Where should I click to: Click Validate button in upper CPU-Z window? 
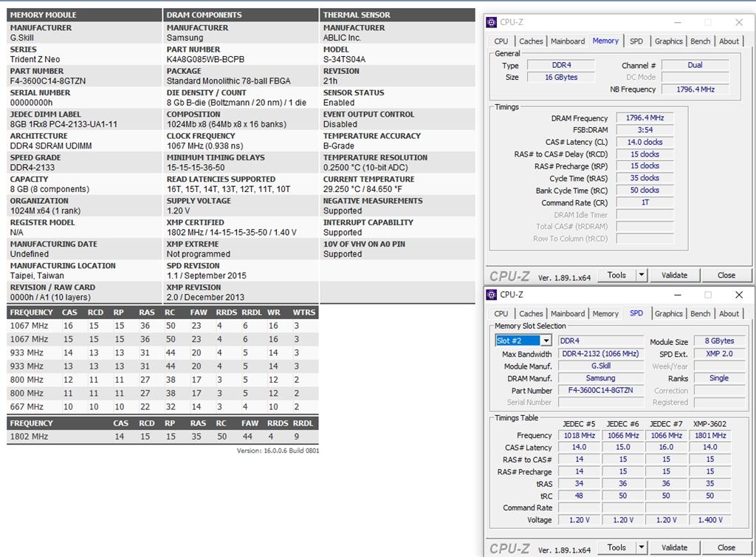[x=674, y=276]
